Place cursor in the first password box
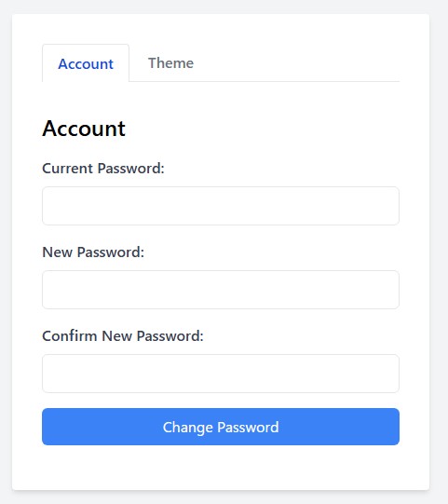448x504 pixels. point(221,206)
